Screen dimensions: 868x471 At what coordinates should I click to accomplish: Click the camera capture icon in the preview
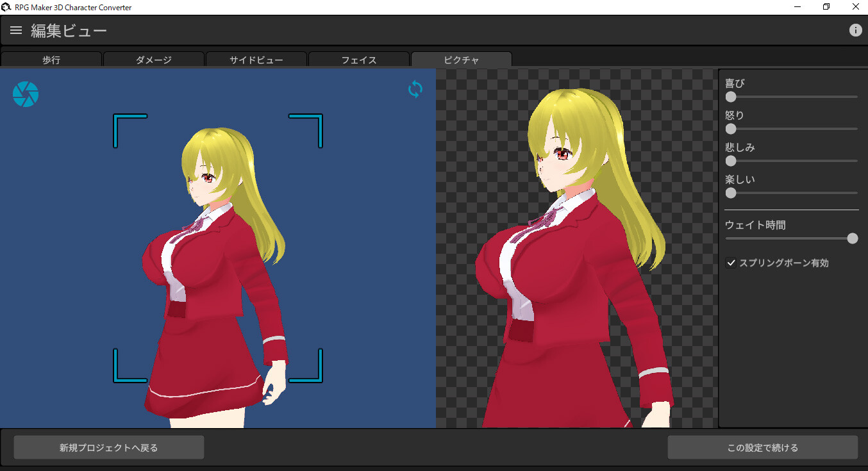[25, 94]
